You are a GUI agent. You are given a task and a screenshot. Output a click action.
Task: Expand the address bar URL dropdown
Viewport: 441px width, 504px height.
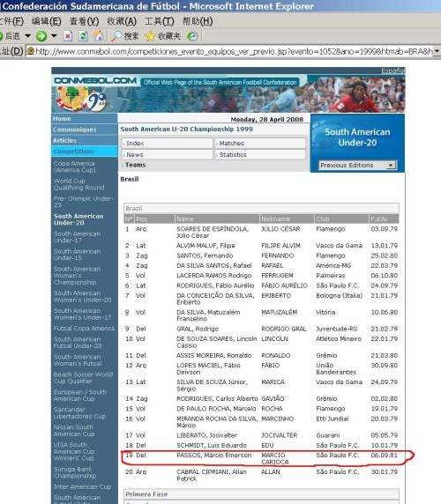coord(437,51)
